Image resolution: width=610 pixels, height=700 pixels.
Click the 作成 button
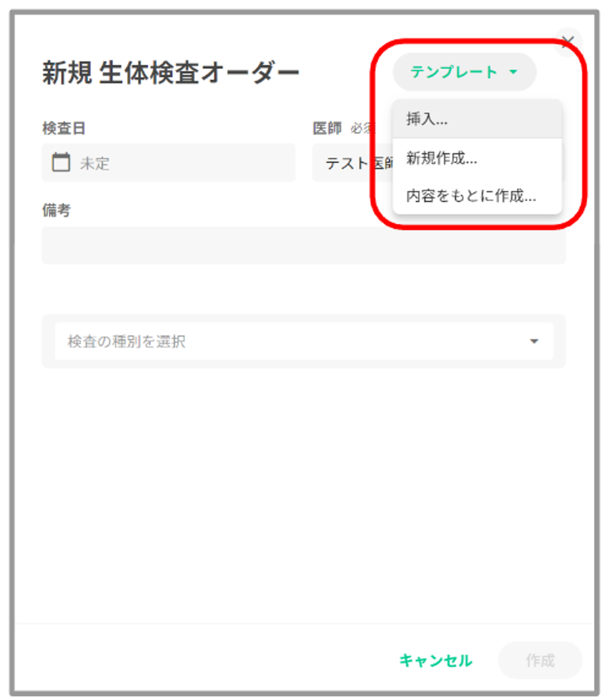tap(540, 660)
